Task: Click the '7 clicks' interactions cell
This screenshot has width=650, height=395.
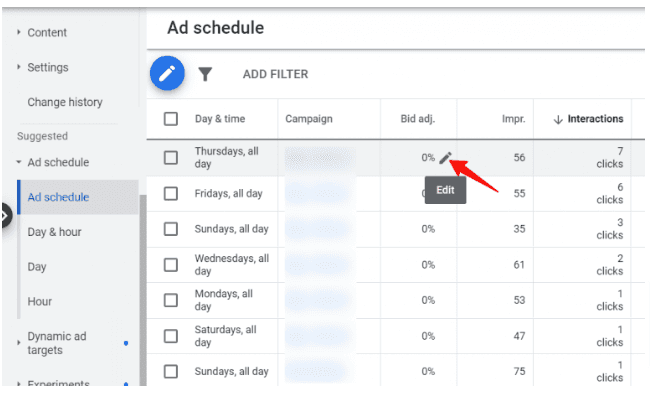Action: (609, 158)
